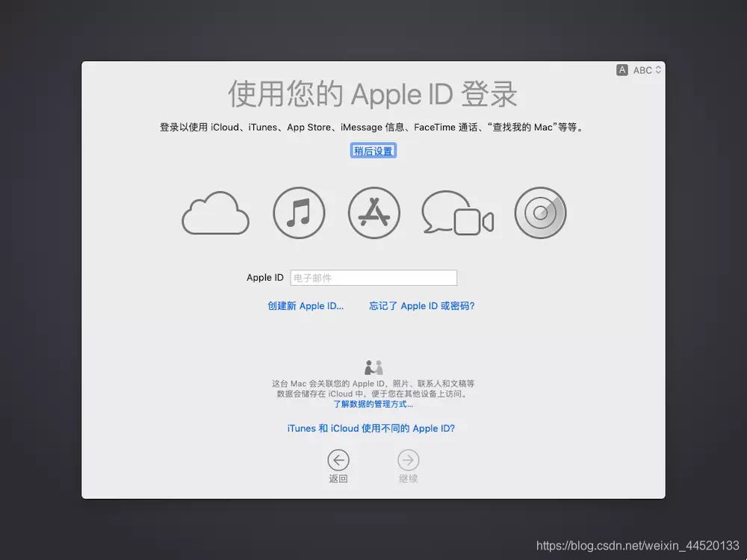Open the 了解数据的管理方式 link

coord(373,404)
